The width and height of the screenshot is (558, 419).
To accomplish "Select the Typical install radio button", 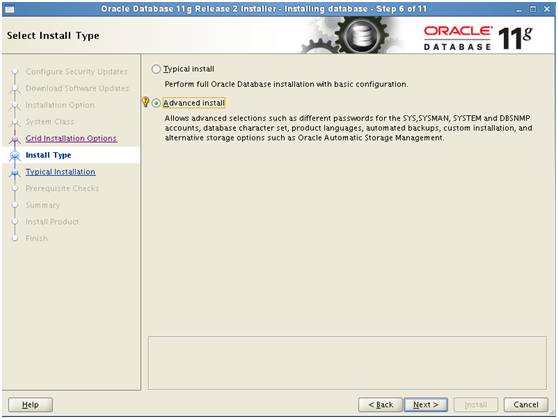I will 156,69.
